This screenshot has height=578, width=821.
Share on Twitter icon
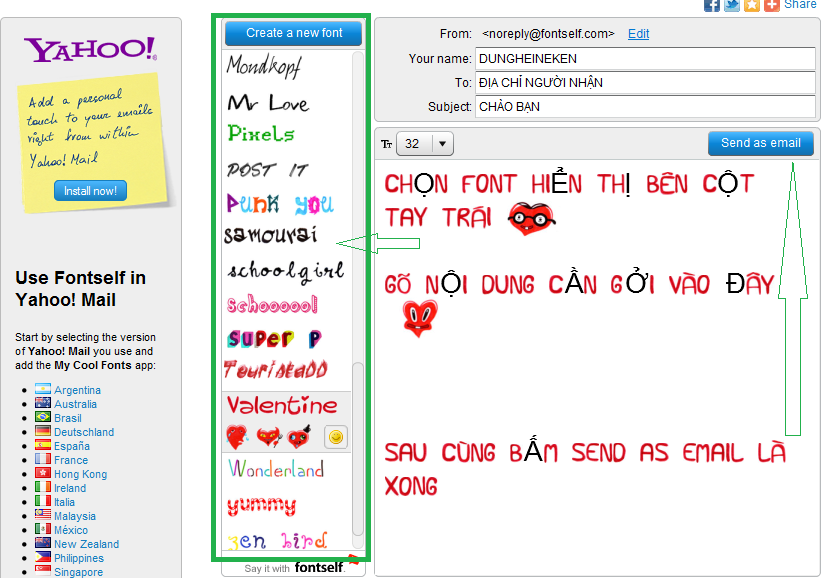click(x=732, y=5)
